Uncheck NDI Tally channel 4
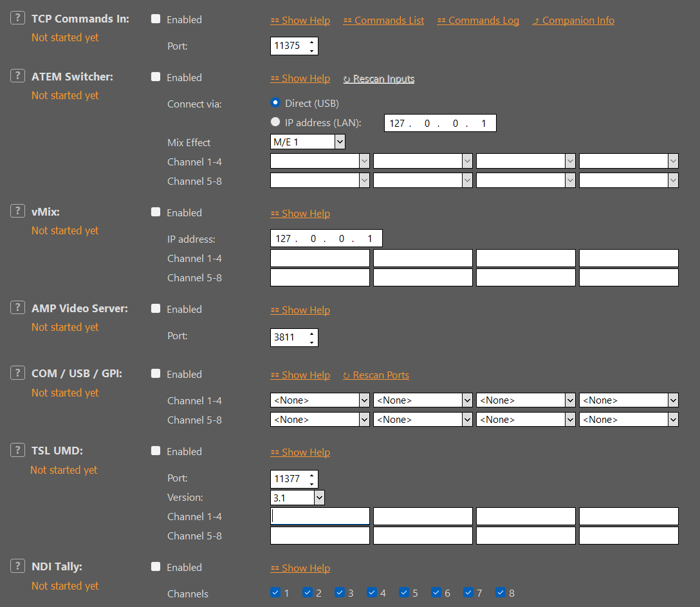The height and width of the screenshot is (607, 700). (x=372, y=592)
